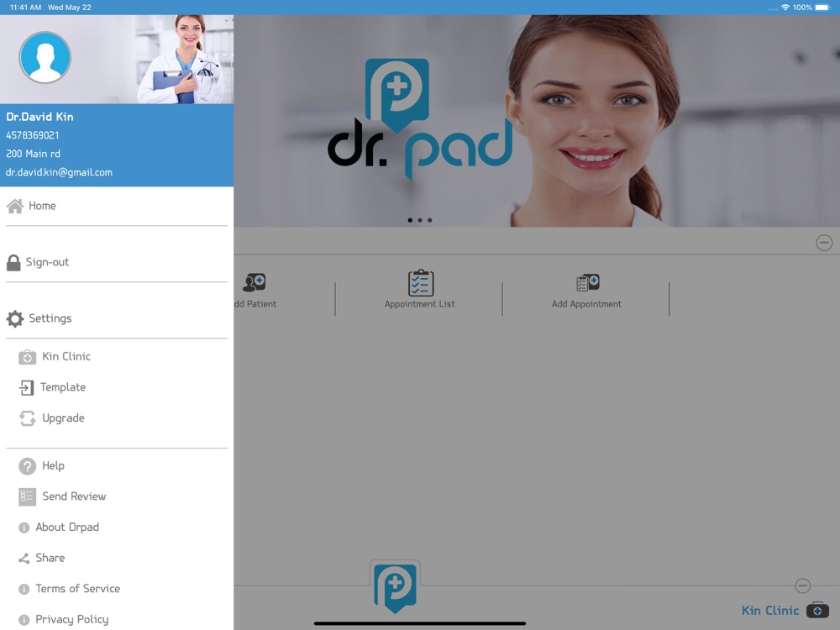Image resolution: width=840 pixels, height=630 pixels.
Task: Tap the Wi-Fi icon in status bar
Action: pos(785,8)
